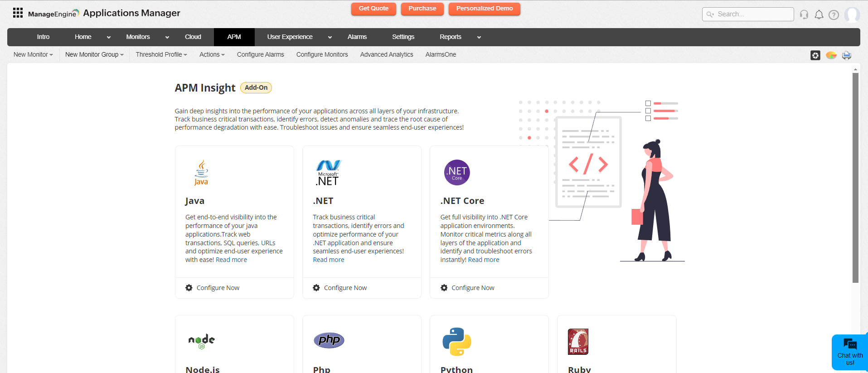The width and height of the screenshot is (868, 373).
Task: Click the Java logo icon
Action: coord(201,173)
